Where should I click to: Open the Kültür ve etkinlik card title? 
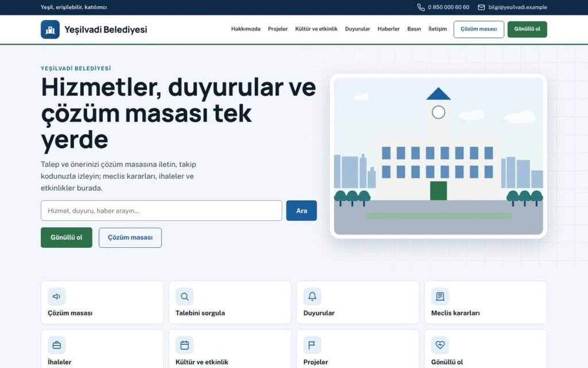[202, 362]
